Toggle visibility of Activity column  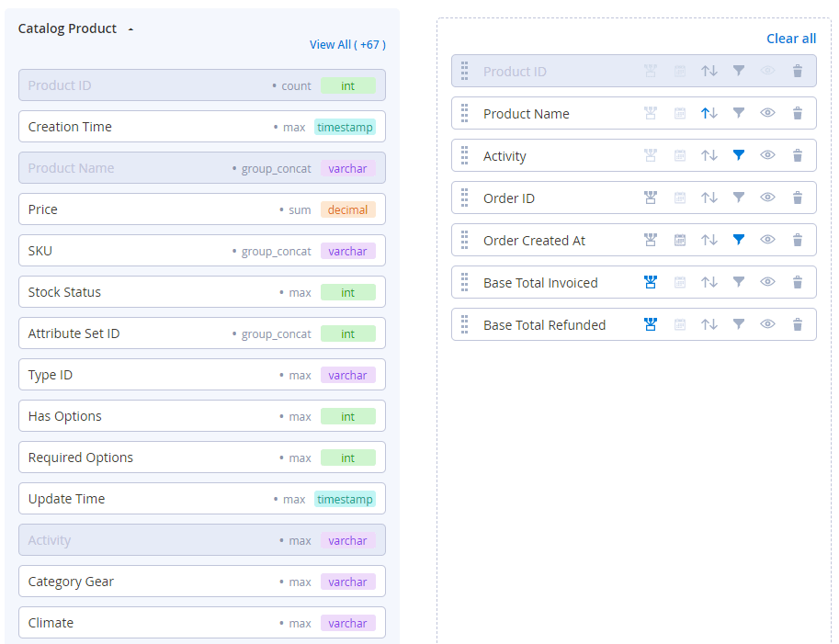(x=767, y=156)
